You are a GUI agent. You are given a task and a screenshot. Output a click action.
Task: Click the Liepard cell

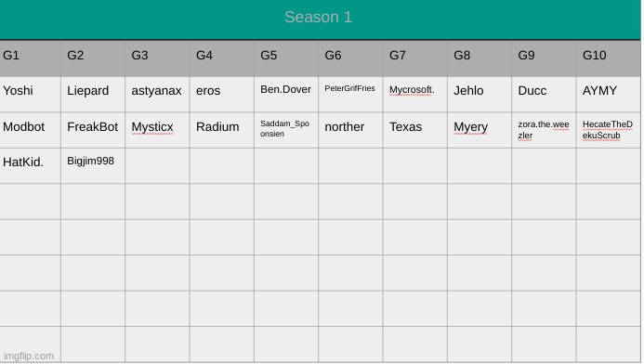point(93,95)
